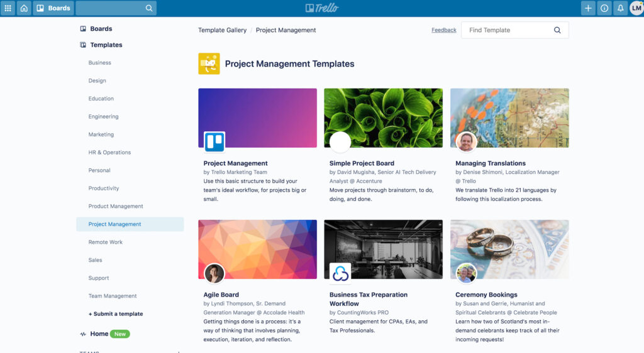This screenshot has height=353, width=644.
Task: Open the LM account avatar
Action: [x=636, y=8]
